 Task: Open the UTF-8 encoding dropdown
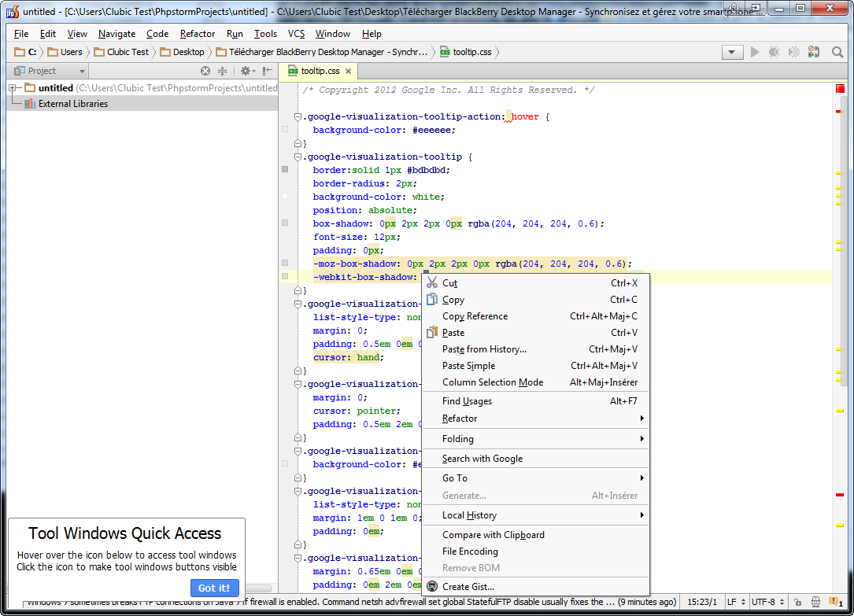767,601
